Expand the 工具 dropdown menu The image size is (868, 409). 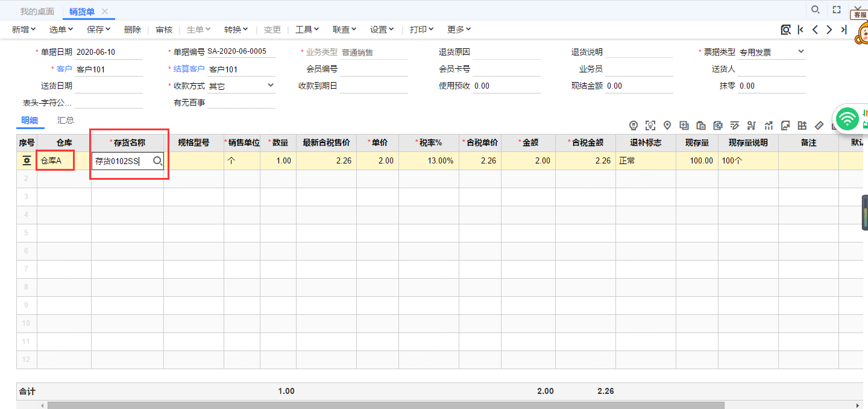click(307, 30)
